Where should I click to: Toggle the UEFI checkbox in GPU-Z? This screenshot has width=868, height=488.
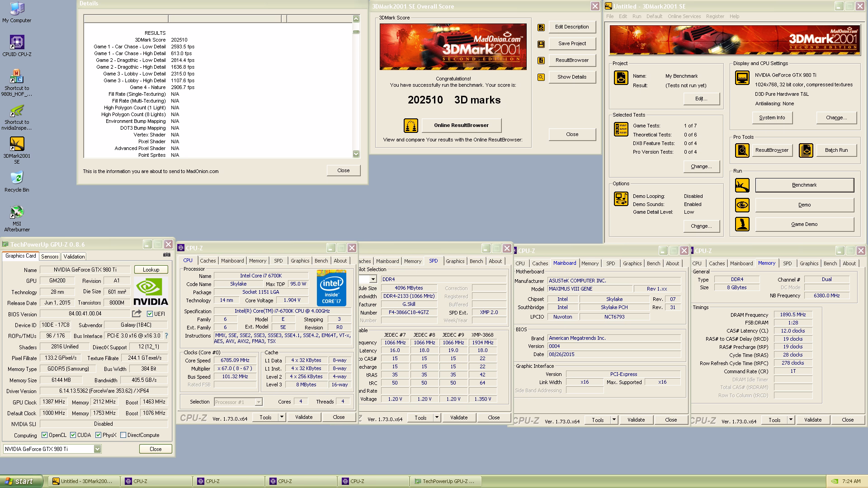(x=150, y=314)
